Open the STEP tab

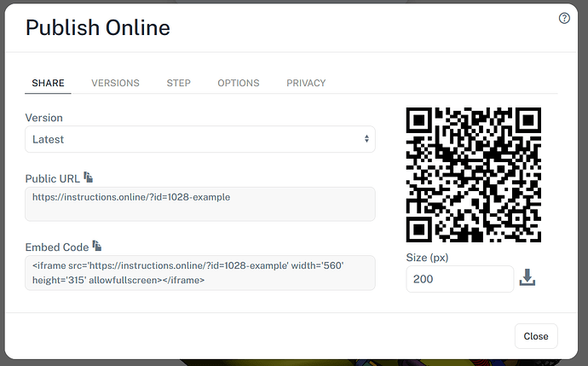pos(178,83)
